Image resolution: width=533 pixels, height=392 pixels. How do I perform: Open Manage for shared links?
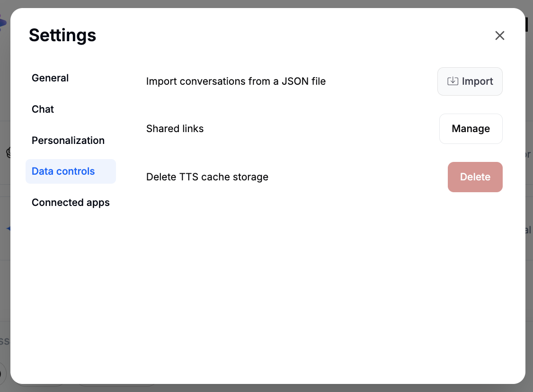(471, 129)
